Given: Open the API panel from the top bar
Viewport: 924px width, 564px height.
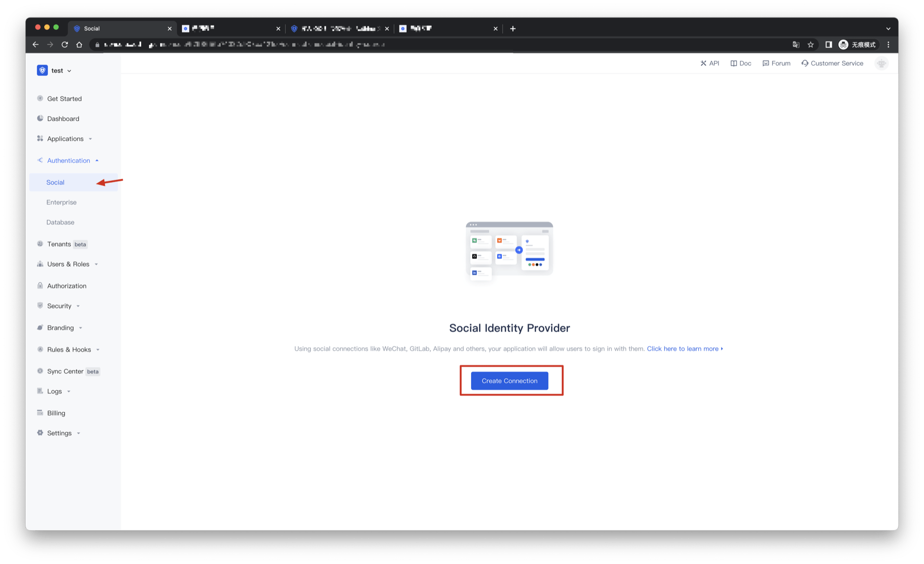Looking at the screenshot, I should click(704, 63).
